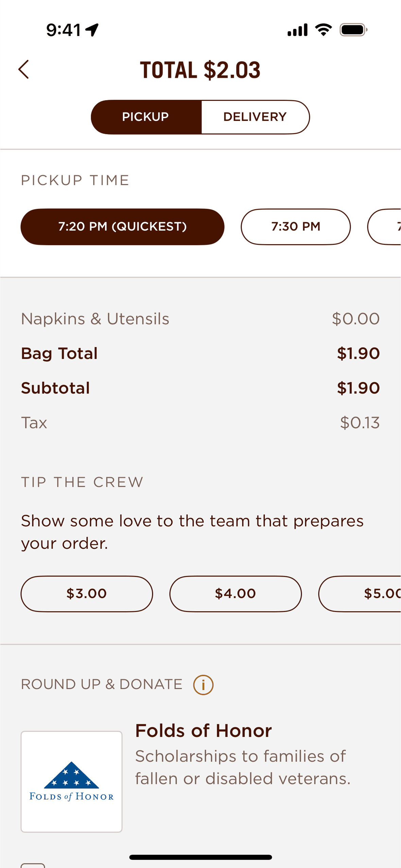Screen dimensions: 401x868
Task: Choose the 7:30 PM pickup time
Action: (296, 227)
